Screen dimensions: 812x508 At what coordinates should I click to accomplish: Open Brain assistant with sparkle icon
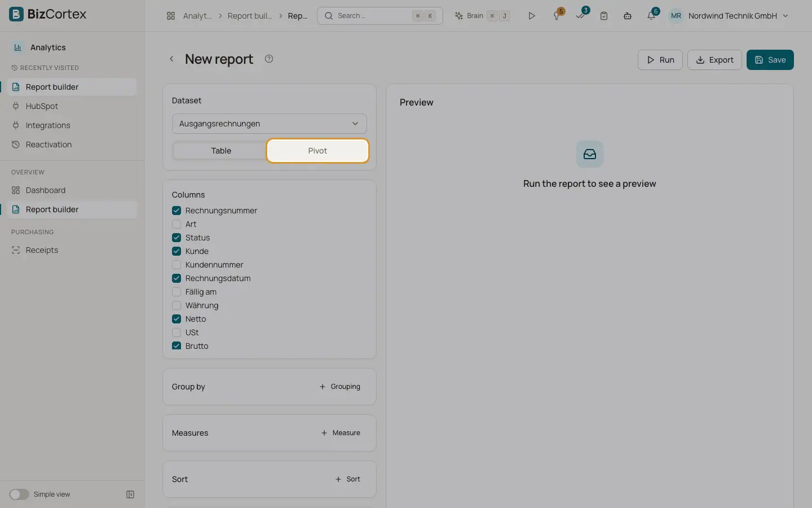[483, 16]
